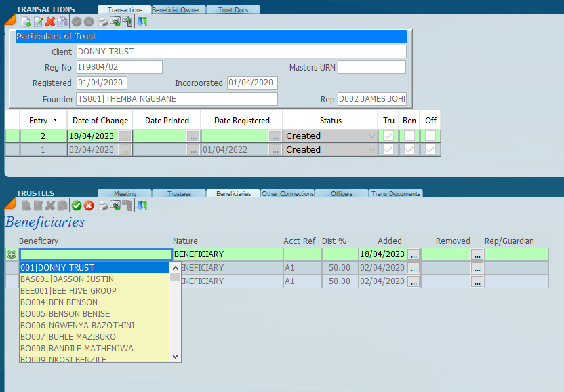Image resolution: width=564 pixels, height=392 pixels.
Task: Toggle the Off checkbox for entry 2
Action: (x=430, y=136)
